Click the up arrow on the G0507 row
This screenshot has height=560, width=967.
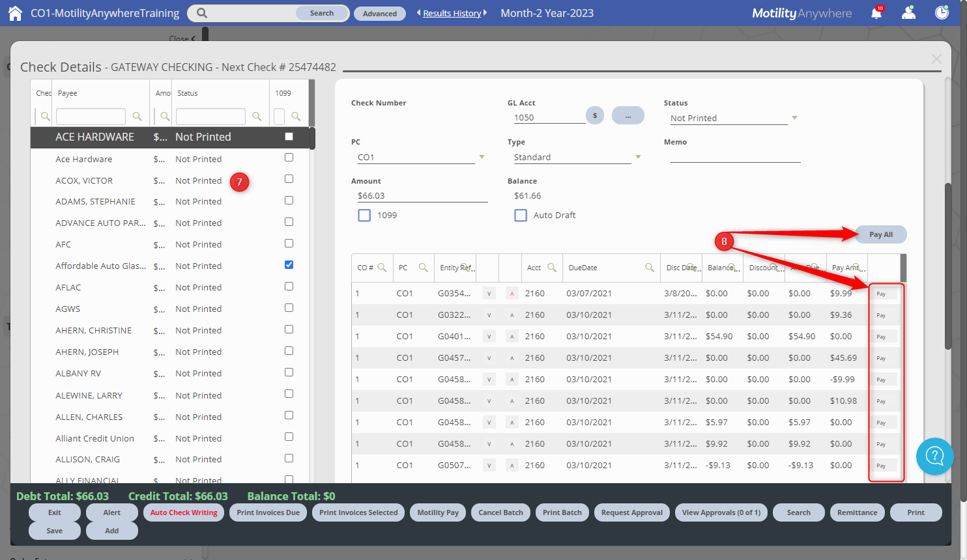[x=512, y=466]
